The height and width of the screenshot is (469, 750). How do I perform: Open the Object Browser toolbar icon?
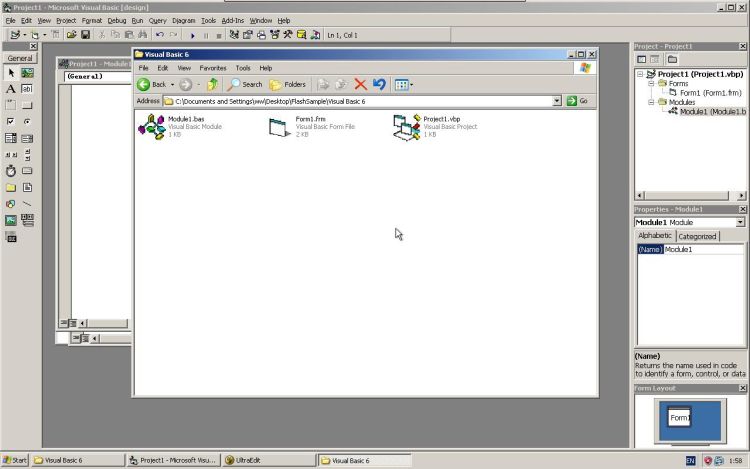point(275,34)
